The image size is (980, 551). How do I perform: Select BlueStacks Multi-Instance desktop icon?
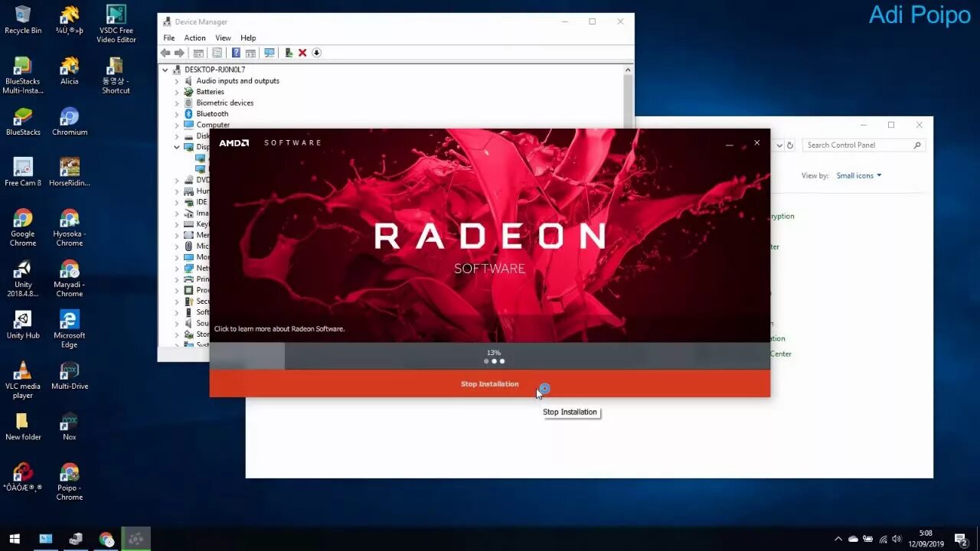coord(23,75)
